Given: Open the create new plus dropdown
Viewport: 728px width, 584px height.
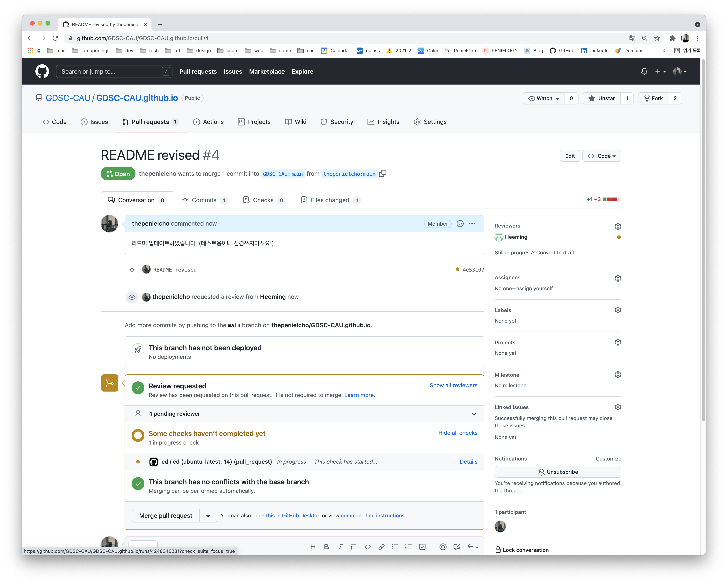Looking at the screenshot, I should tap(660, 71).
